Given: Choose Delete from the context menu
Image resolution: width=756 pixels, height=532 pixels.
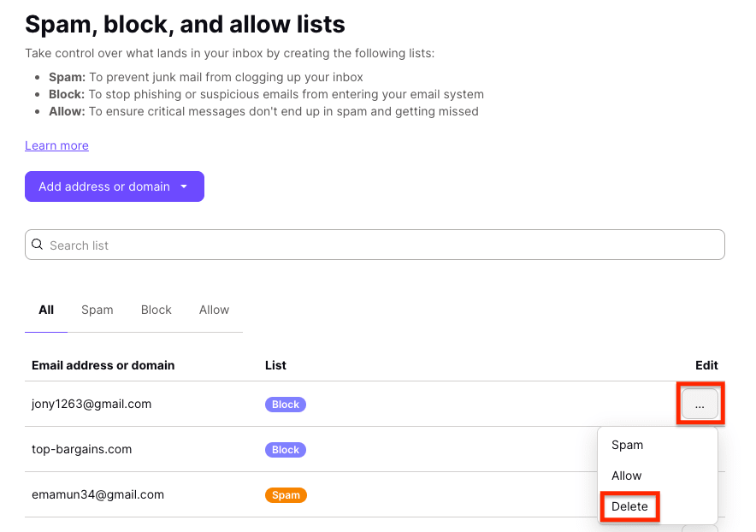Looking at the screenshot, I should pyautogui.click(x=629, y=506).
